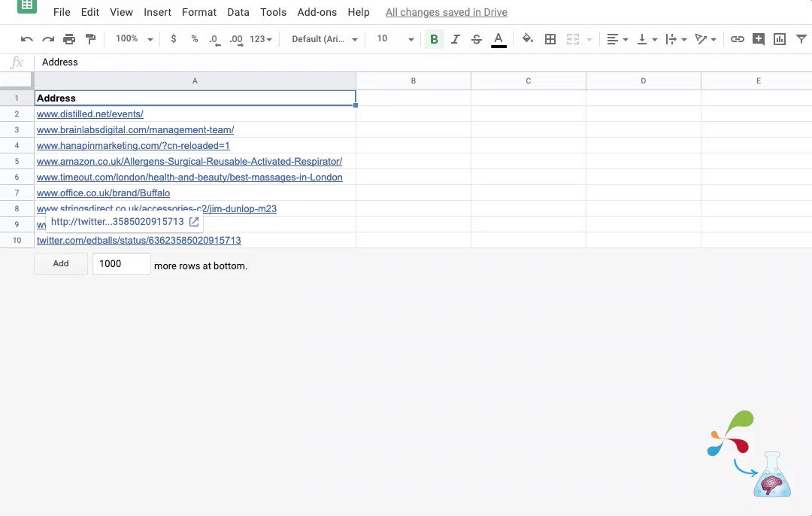Click the Insert comment icon
Screen dimensions: 812x516
click(759, 39)
